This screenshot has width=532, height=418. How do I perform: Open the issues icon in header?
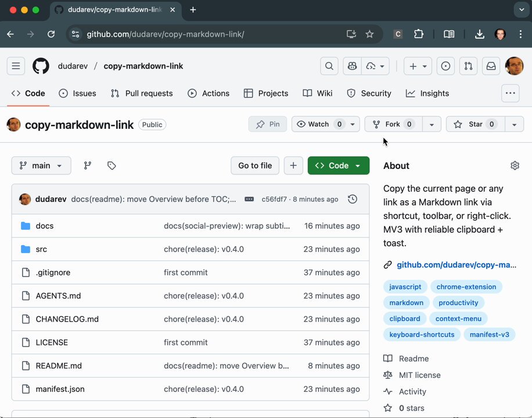coord(445,66)
